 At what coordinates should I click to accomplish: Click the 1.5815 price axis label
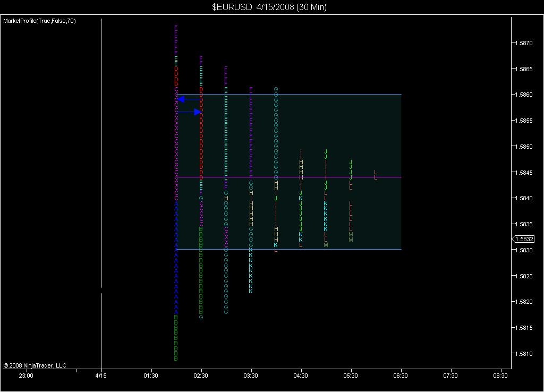(x=524, y=328)
